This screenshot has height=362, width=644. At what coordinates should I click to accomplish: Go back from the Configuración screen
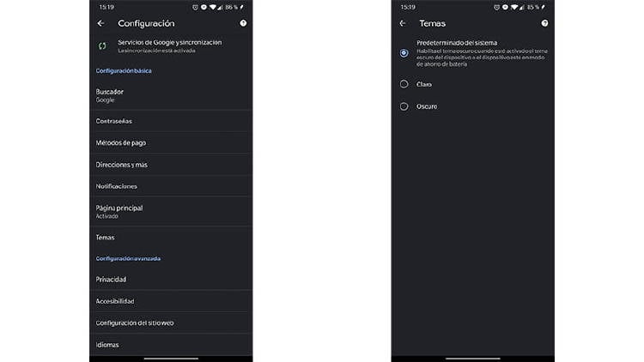100,23
